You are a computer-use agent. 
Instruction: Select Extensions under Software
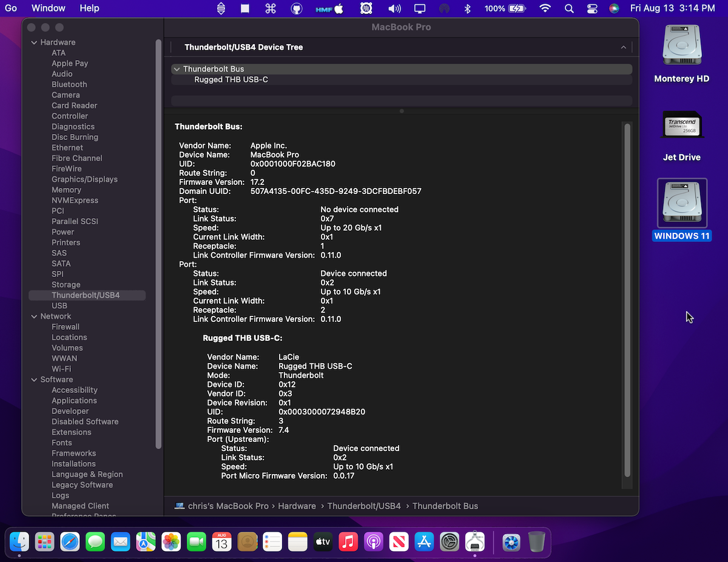pos(71,432)
